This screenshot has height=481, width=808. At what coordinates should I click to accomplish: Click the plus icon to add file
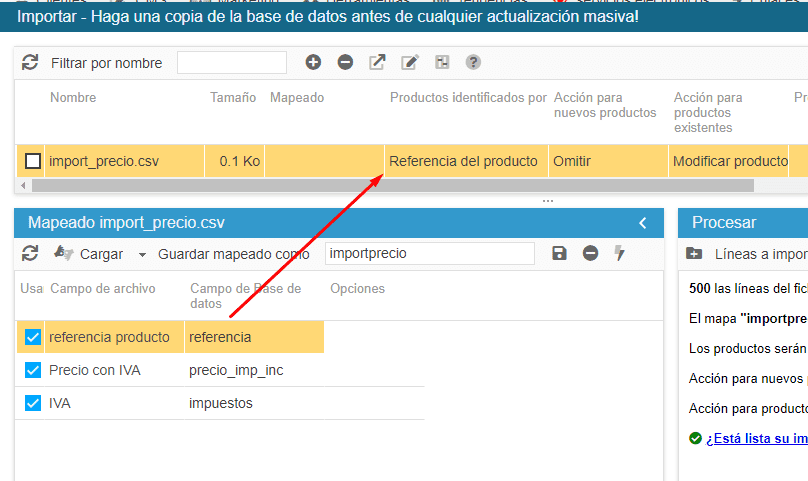tap(313, 63)
